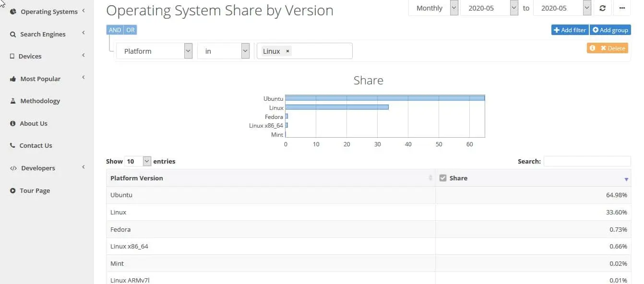The width and height of the screenshot is (644, 284).
Task: Click the Most Popular thumbs-up icon
Action: (x=13, y=79)
